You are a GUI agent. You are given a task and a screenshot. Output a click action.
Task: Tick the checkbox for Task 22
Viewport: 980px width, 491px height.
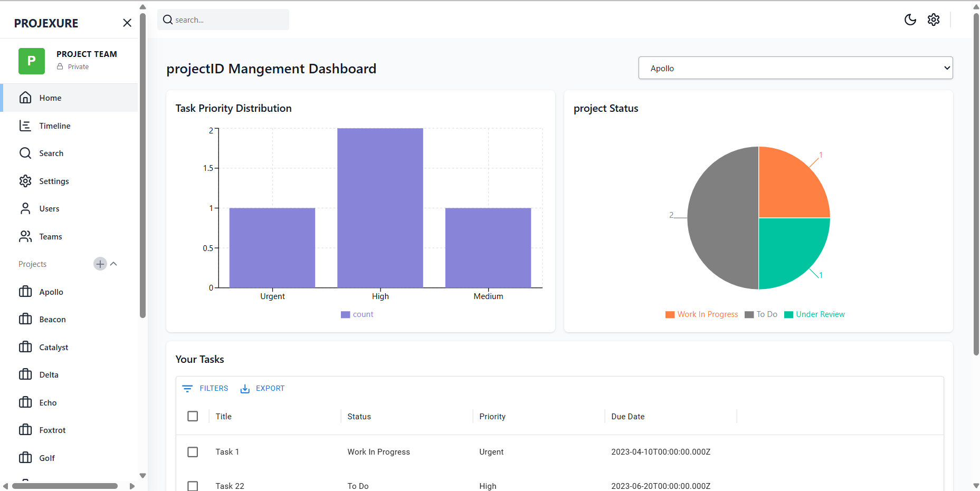[x=193, y=486]
